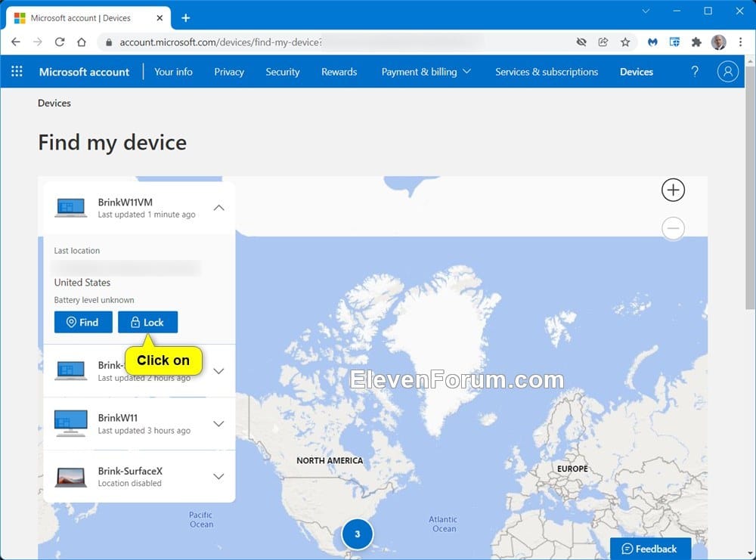Click the United States location text
Viewport: 756px width, 560px height.
82,283
